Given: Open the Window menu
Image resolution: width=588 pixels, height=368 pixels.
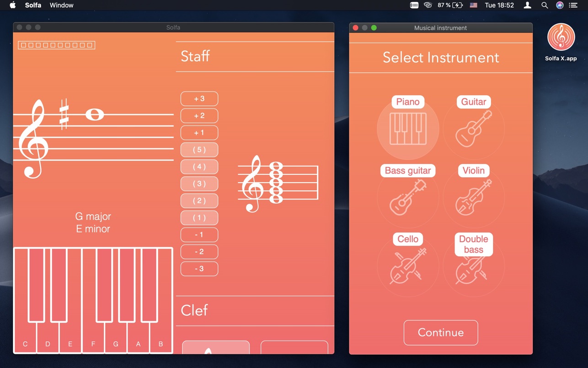Looking at the screenshot, I should (x=62, y=5).
